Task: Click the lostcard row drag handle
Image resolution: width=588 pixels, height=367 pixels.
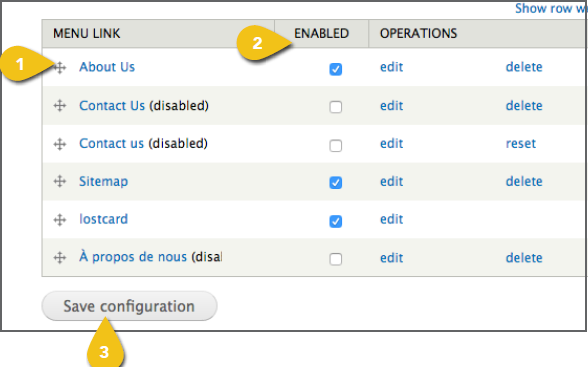Action: coord(60,220)
